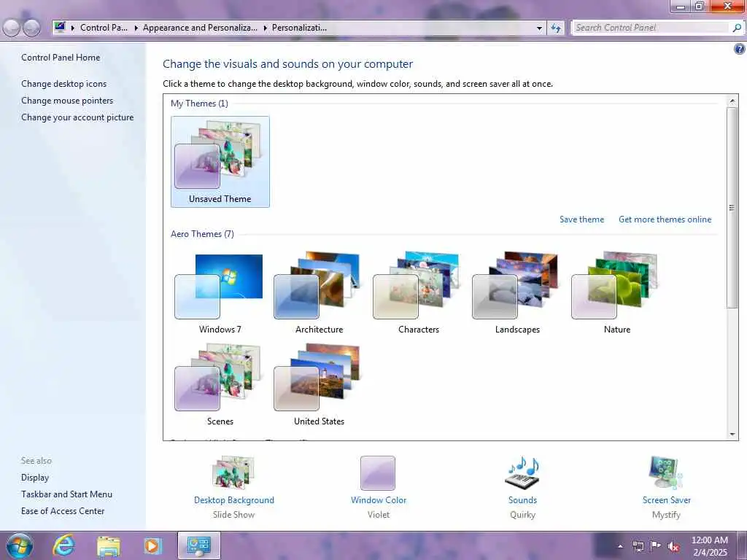This screenshot has width=747, height=560.
Task: Expand arrow before Control Panel breadcrumb
Action: tap(73, 28)
